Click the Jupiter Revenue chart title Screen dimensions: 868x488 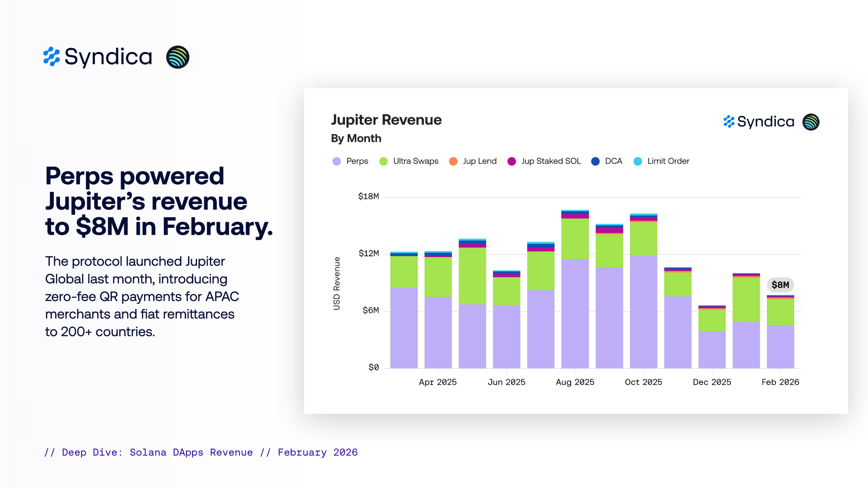pos(386,120)
